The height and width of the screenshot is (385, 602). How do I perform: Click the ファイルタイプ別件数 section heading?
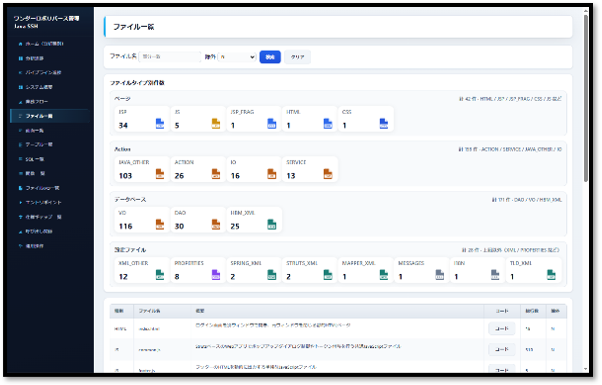click(x=137, y=83)
